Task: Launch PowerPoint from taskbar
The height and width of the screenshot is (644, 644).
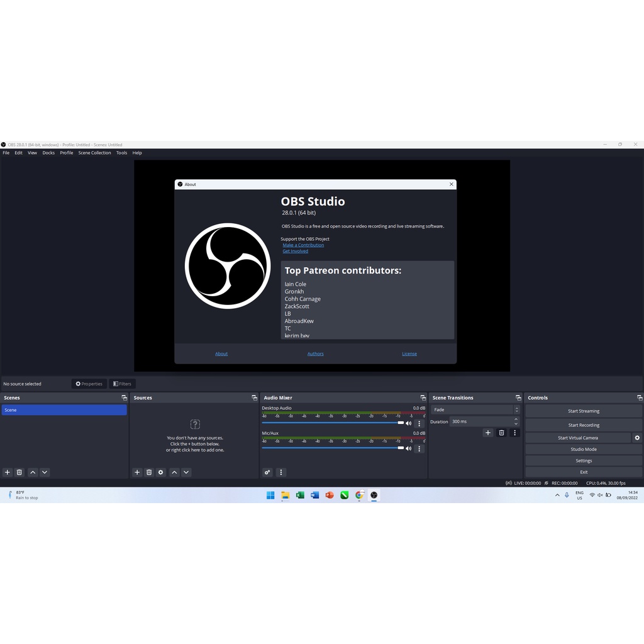Action: pyautogui.click(x=330, y=496)
